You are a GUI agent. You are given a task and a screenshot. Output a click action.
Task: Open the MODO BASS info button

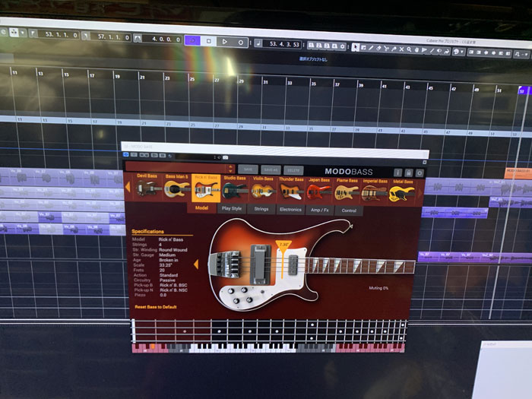(x=397, y=173)
